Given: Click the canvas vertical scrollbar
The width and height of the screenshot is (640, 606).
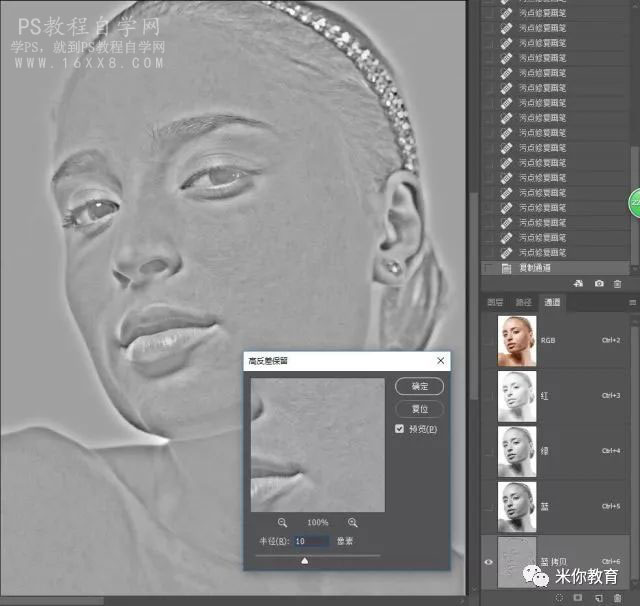Looking at the screenshot, I should [473, 296].
